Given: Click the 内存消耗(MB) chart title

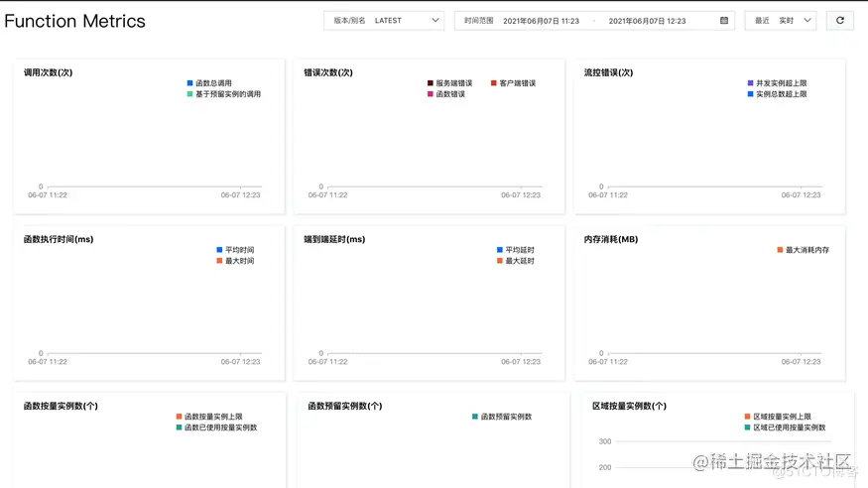Looking at the screenshot, I should click(x=611, y=239).
